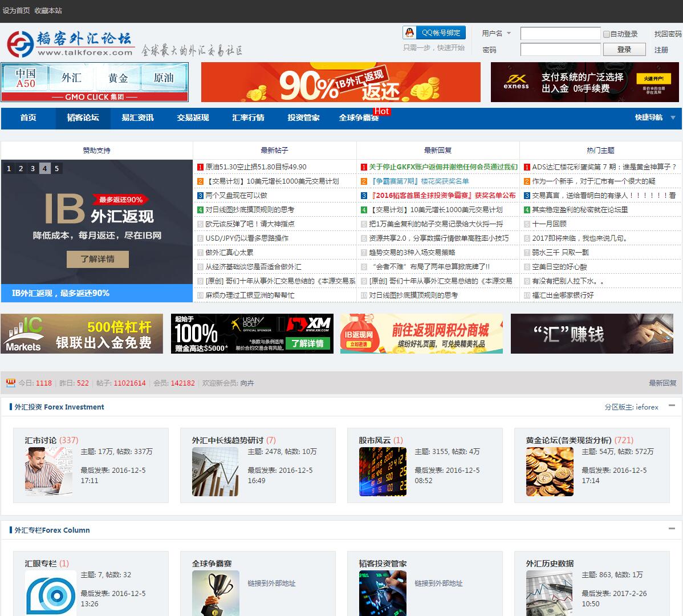Open 全球争霸赛 Hot navigation tab
Viewport: 683px width, 616px height.
click(x=359, y=117)
